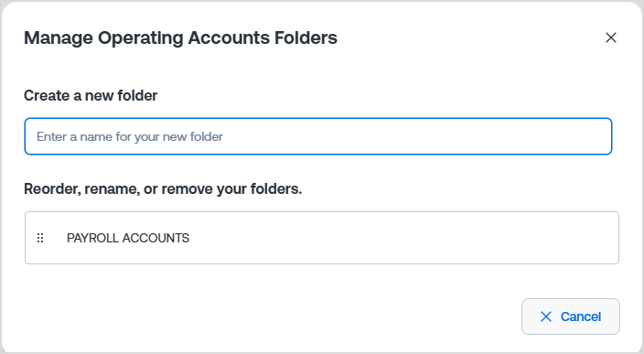The image size is (644, 354).
Task: Dismiss the dialog with the top-right X icon
Action: tap(611, 38)
